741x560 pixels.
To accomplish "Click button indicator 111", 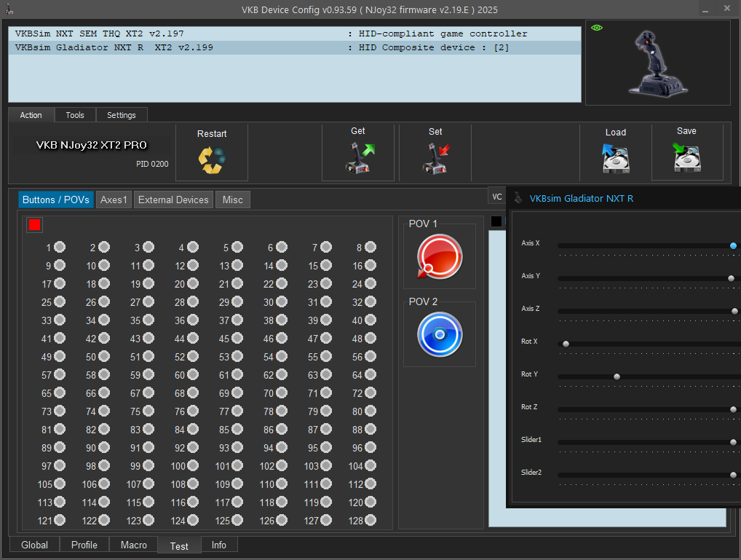I will coord(326,484).
